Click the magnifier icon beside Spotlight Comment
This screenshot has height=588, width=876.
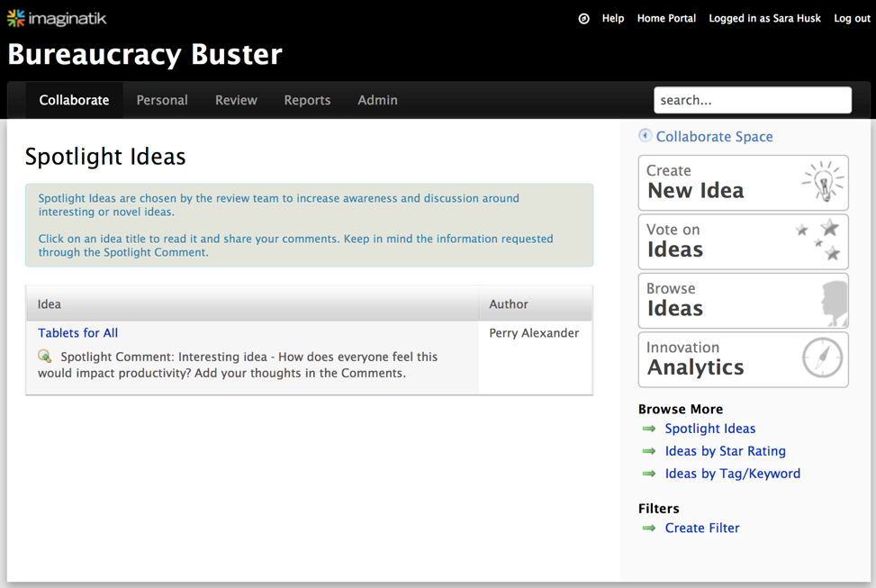45,357
